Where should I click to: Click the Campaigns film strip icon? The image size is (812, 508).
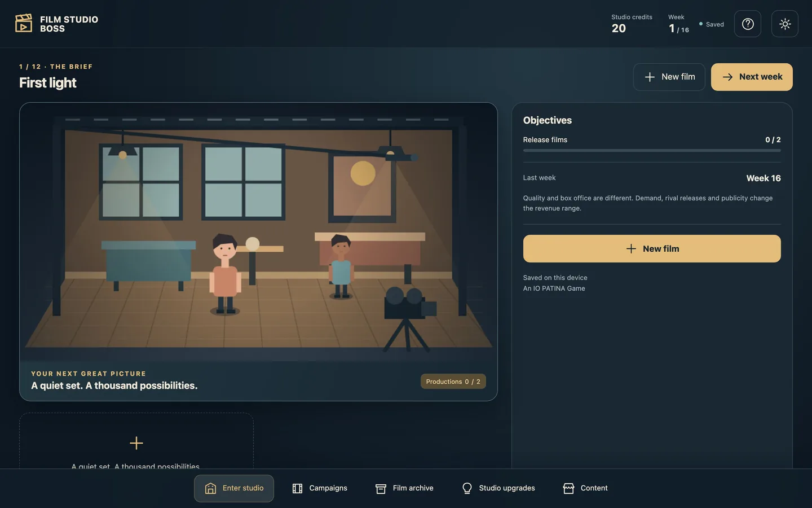tap(297, 488)
